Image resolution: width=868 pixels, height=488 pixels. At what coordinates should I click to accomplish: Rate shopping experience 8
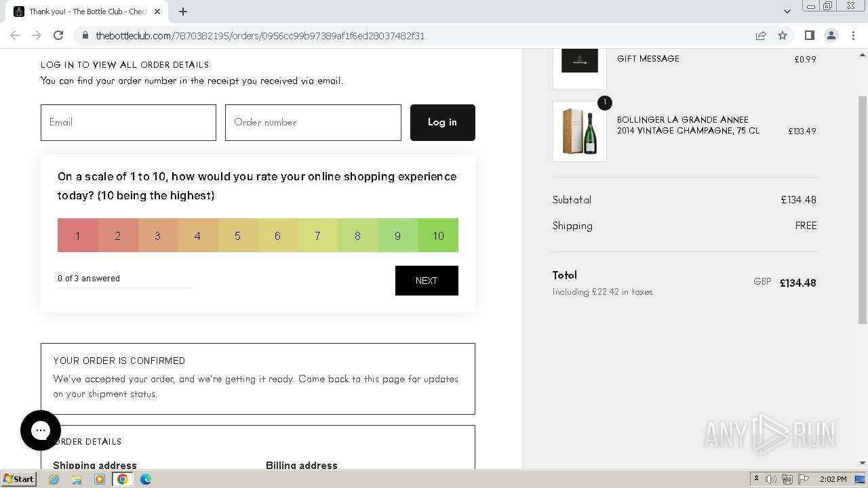click(357, 235)
